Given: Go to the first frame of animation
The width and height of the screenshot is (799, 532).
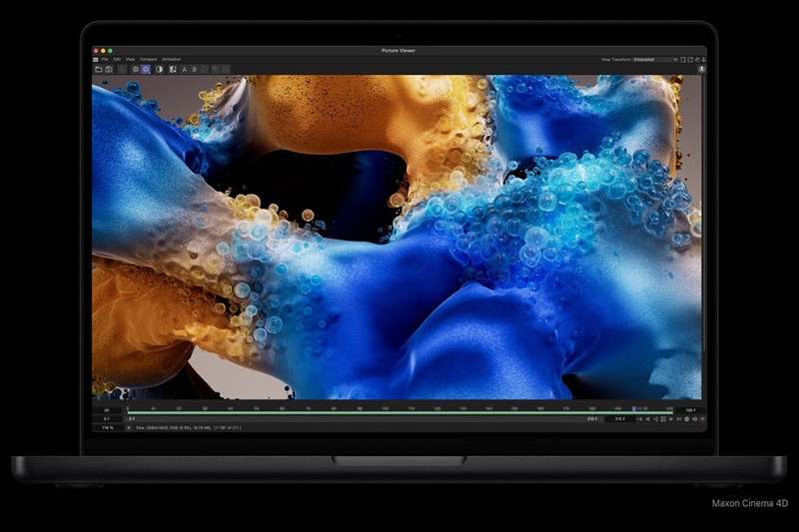Looking at the screenshot, I should 639,419.
